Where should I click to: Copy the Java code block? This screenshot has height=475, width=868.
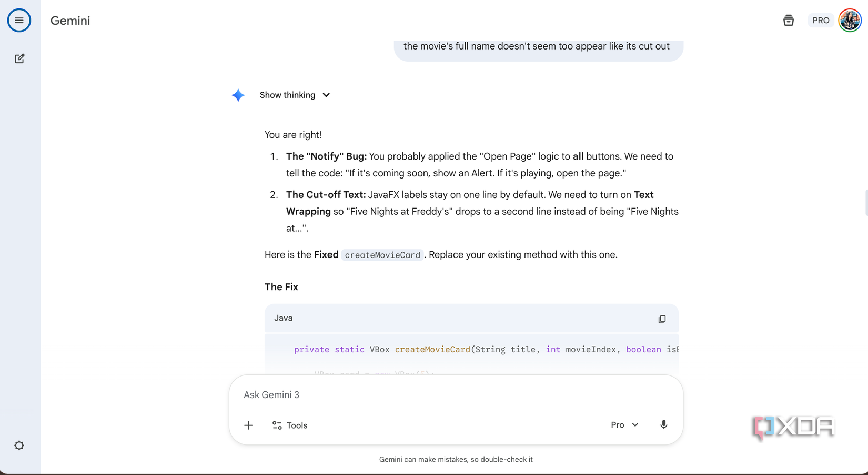pos(662,319)
